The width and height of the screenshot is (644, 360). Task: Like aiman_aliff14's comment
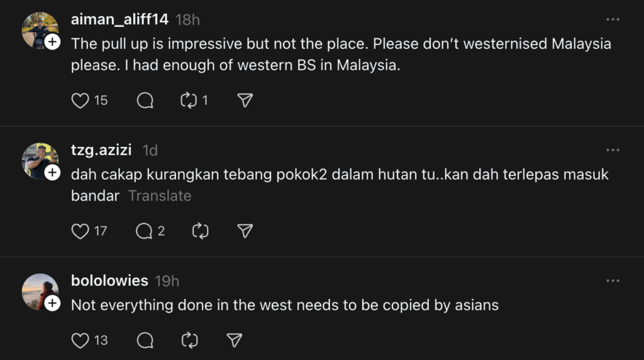point(80,101)
